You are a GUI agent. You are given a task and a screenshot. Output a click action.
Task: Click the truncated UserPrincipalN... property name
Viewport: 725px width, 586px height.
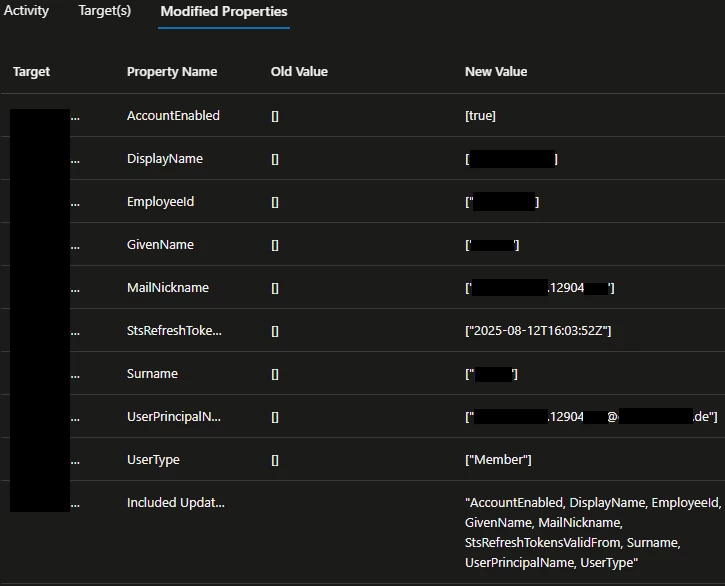coord(174,417)
